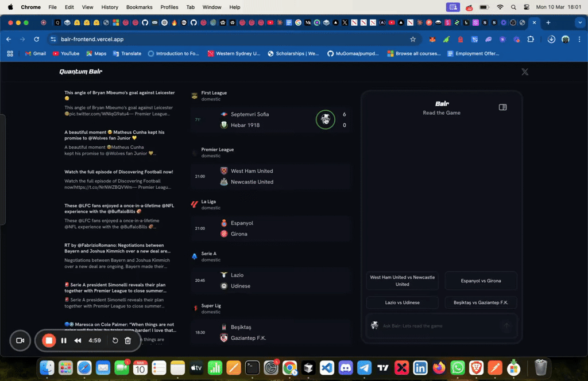Open Terminal from the dock

(252, 368)
